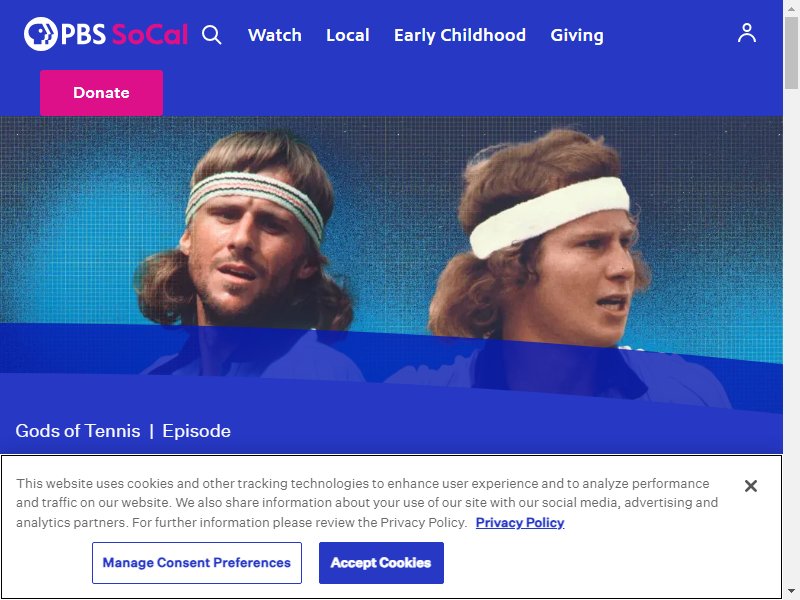The image size is (800, 600).
Task: Click the cookie notice text paragraph
Action: pyautogui.click(x=367, y=503)
